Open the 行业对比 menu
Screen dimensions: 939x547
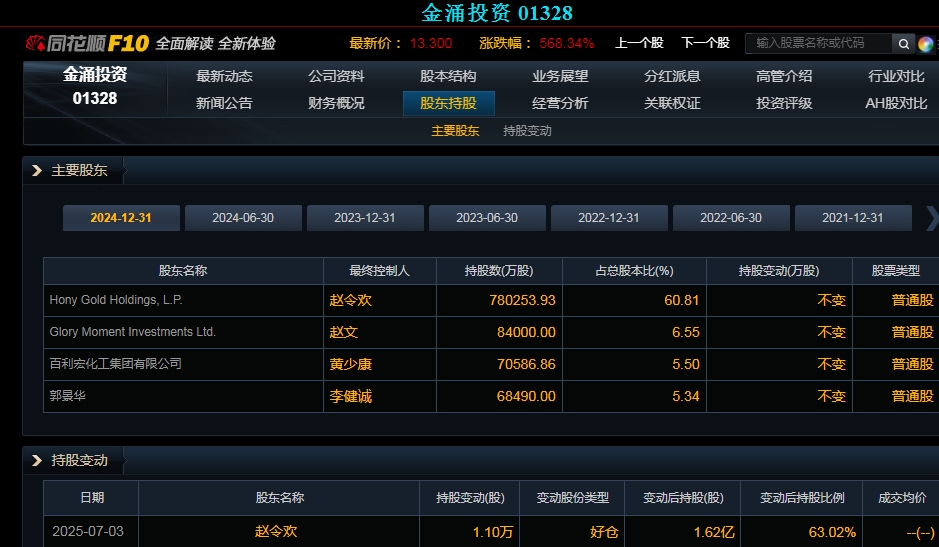(896, 76)
